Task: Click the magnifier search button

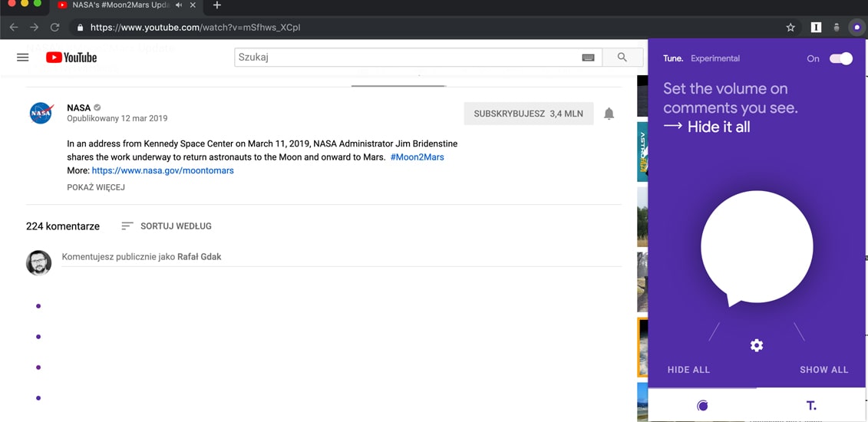Action: click(x=622, y=57)
